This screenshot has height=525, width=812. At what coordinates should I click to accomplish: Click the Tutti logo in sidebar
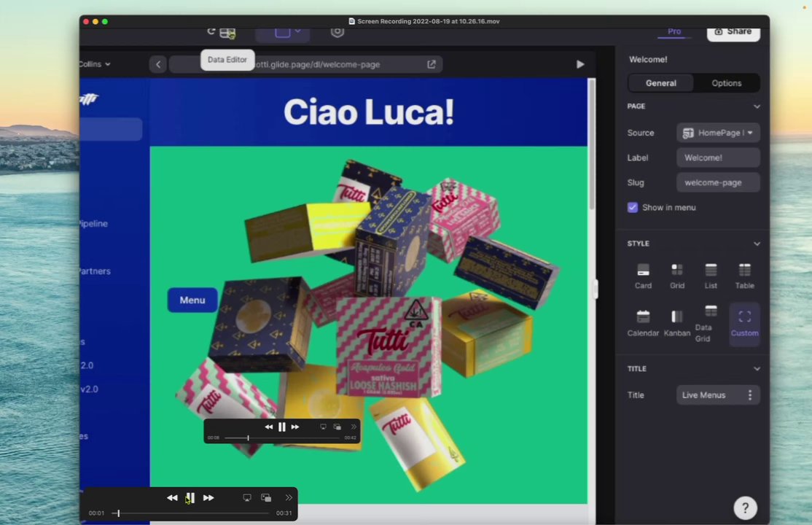coord(89,98)
